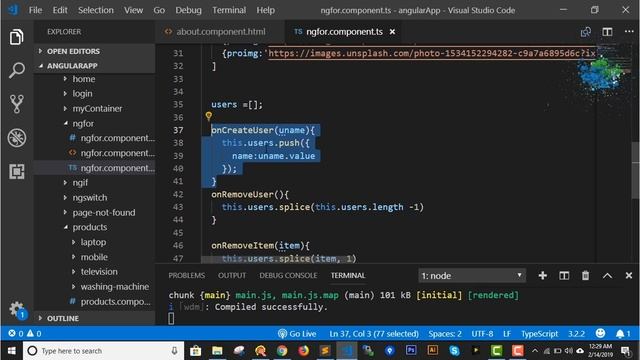
Task: Open the Extensions view icon
Action: pos(16,171)
